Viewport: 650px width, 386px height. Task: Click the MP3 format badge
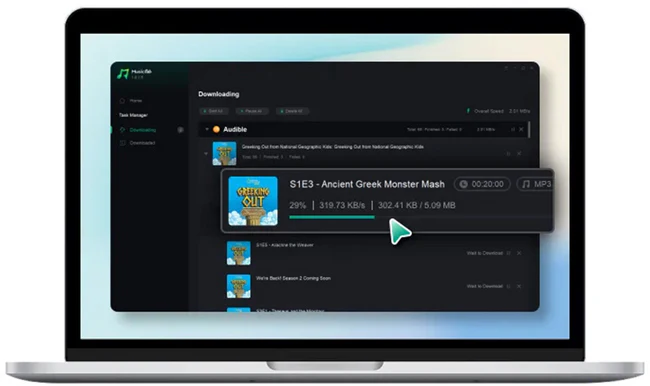coord(535,184)
